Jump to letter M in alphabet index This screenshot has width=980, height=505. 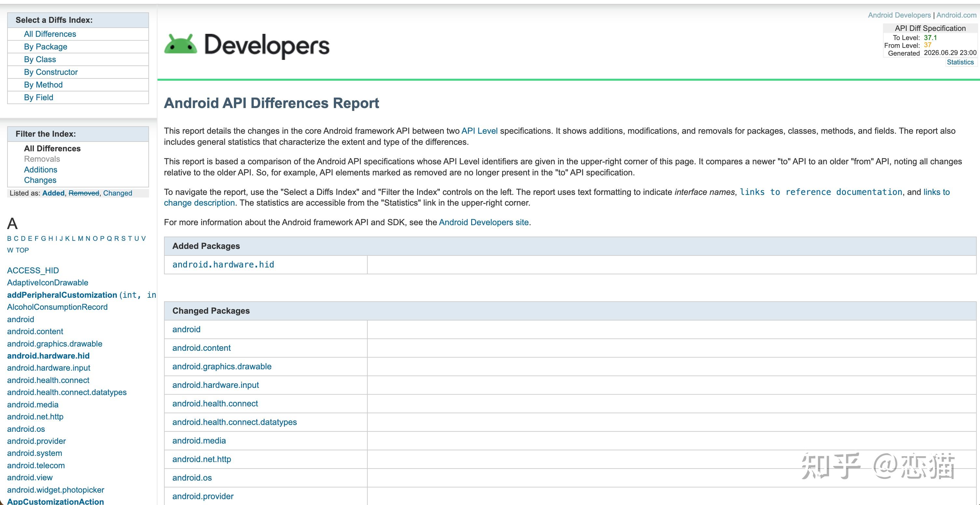(80, 239)
